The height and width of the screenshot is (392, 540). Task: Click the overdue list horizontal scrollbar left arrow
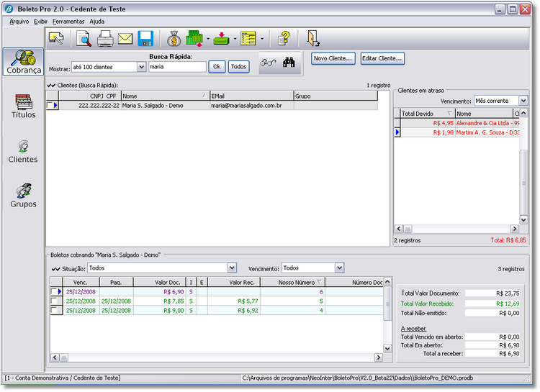(399, 229)
